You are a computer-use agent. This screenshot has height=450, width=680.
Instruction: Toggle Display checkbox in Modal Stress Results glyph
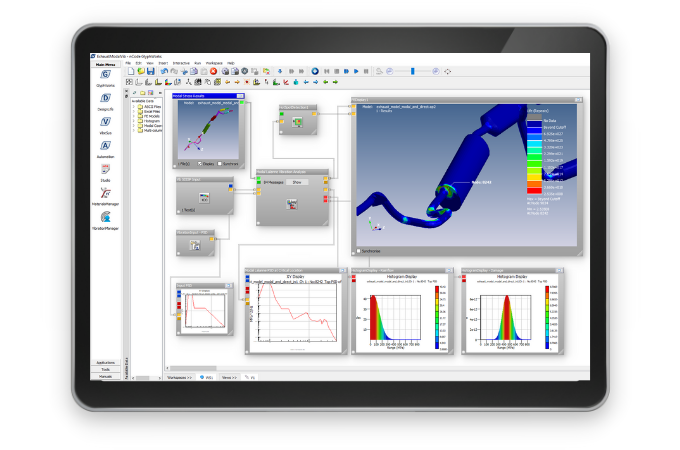pos(200,164)
